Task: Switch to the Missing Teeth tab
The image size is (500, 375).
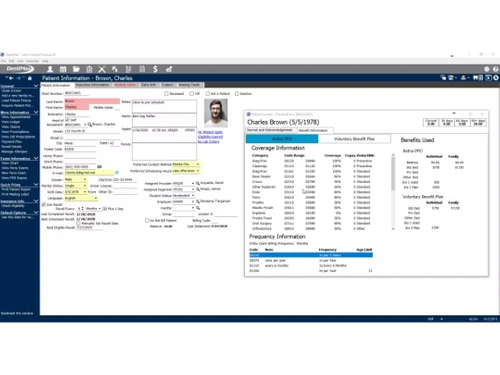Action: point(189,85)
